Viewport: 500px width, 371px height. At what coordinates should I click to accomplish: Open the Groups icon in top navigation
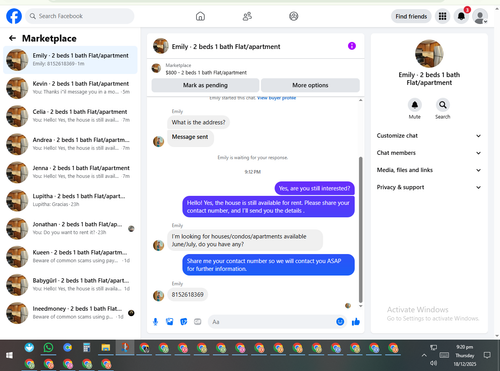coord(294,16)
